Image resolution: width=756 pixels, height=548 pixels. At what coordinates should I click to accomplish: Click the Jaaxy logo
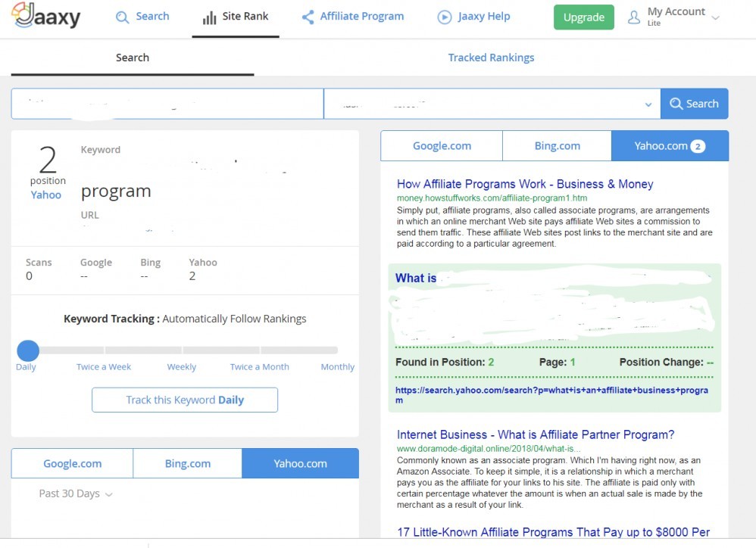point(45,16)
